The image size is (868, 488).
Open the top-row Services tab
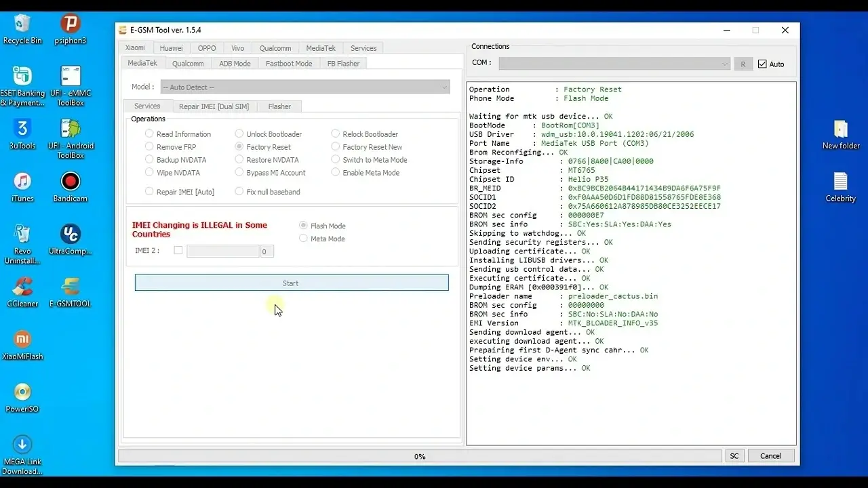363,48
